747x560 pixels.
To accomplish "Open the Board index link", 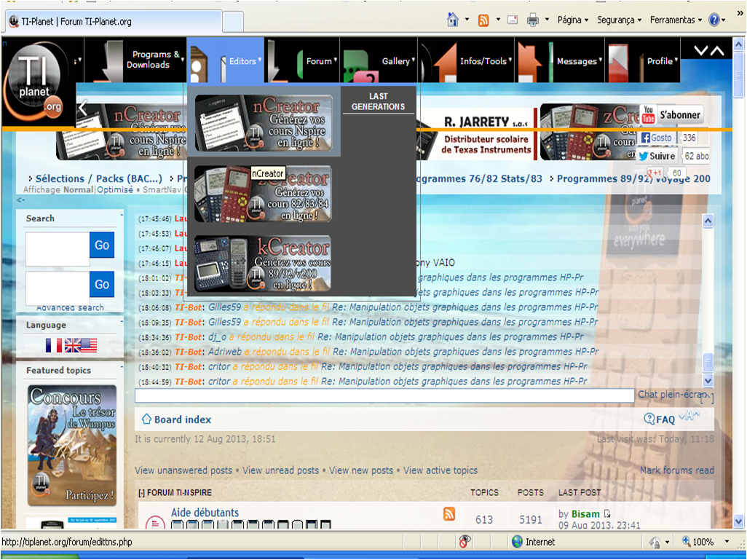I will pos(183,419).
